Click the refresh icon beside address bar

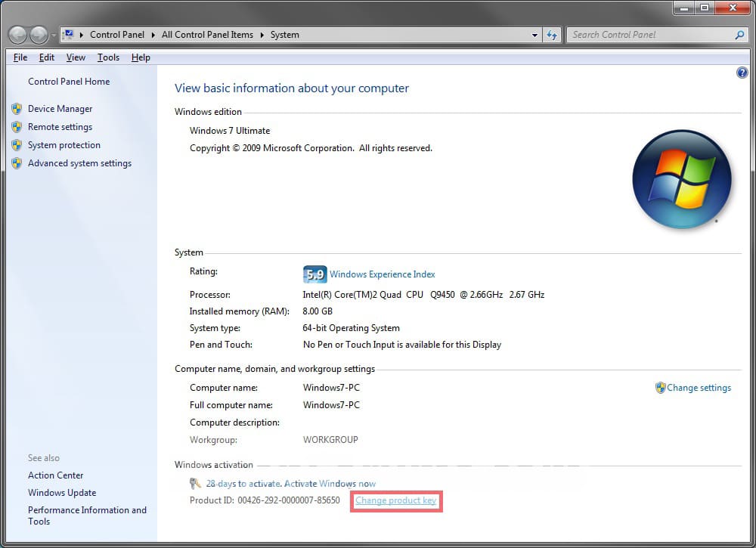coord(552,35)
